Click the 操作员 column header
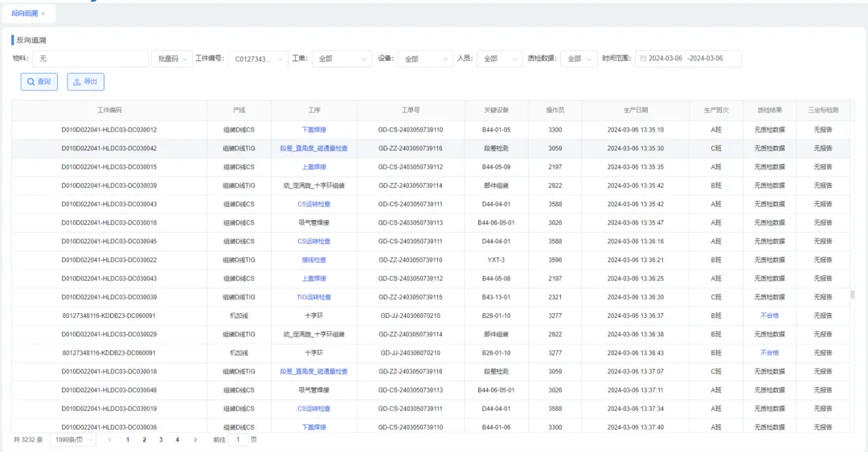This screenshot has width=868, height=452. point(555,110)
